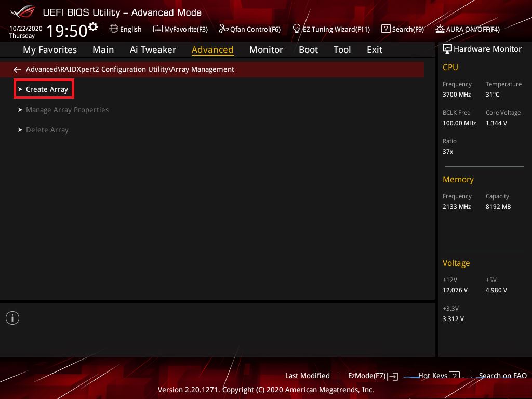
Task: Click the breadcrumb path text
Action: [x=130, y=69]
